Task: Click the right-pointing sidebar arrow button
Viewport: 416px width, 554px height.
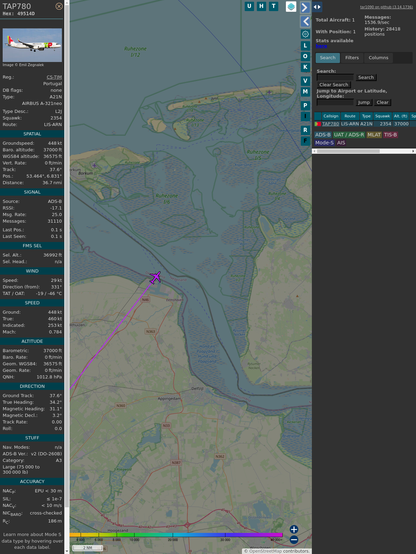Action: [x=305, y=7]
